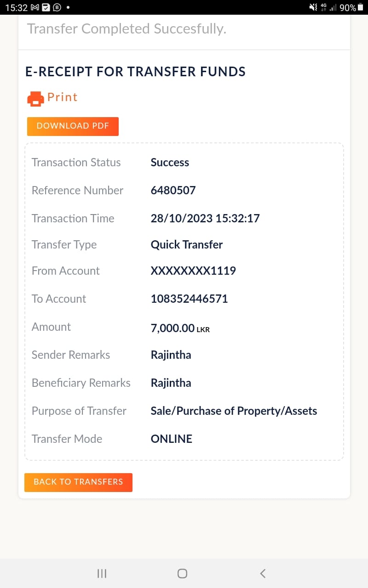Tap the circled B notification icon
Screen dimensions: 368x588
57,7
